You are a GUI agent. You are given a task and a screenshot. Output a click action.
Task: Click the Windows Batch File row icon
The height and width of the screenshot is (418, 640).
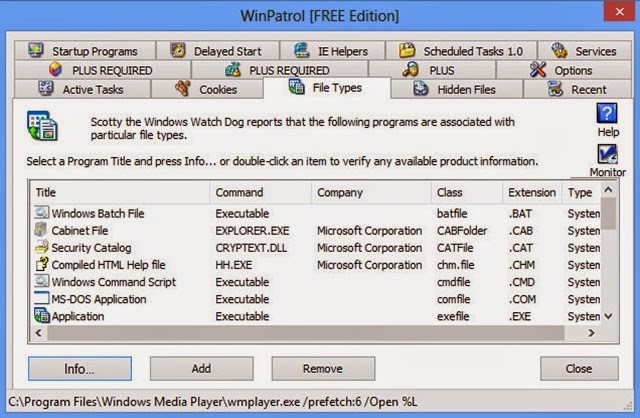tap(42, 213)
